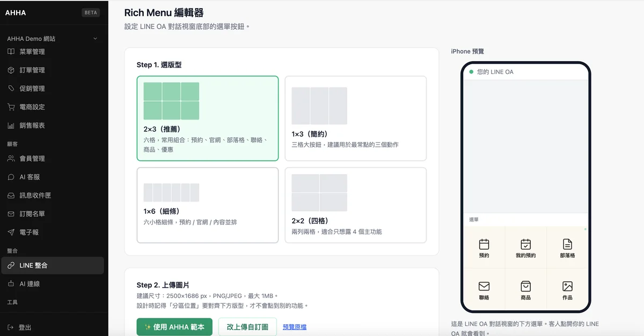Click the 1×6 thin strip layout thumbnail

coord(171,192)
